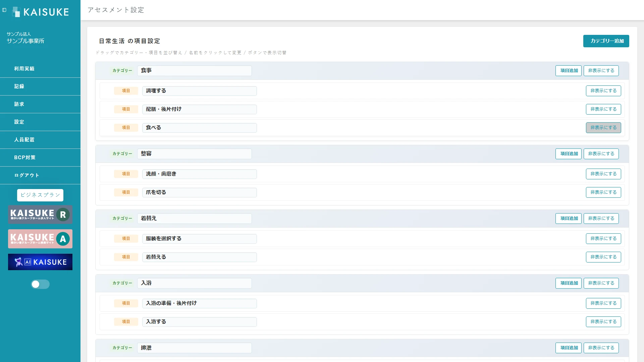Edit the 着替え category name field

(195, 219)
